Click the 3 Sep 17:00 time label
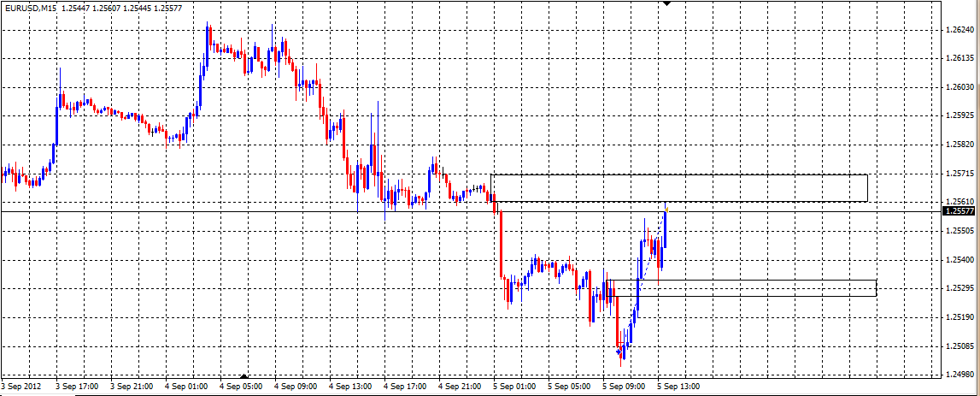 [x=76, y=387]
